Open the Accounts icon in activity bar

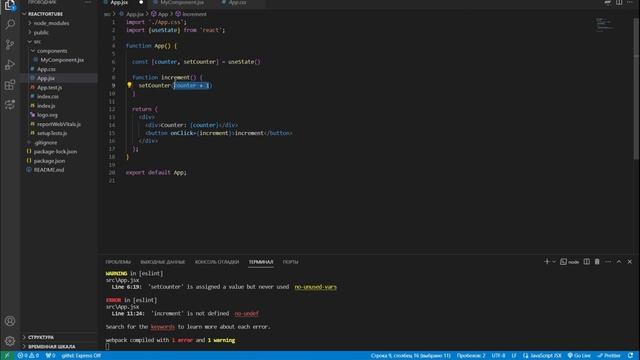[10, 321]
